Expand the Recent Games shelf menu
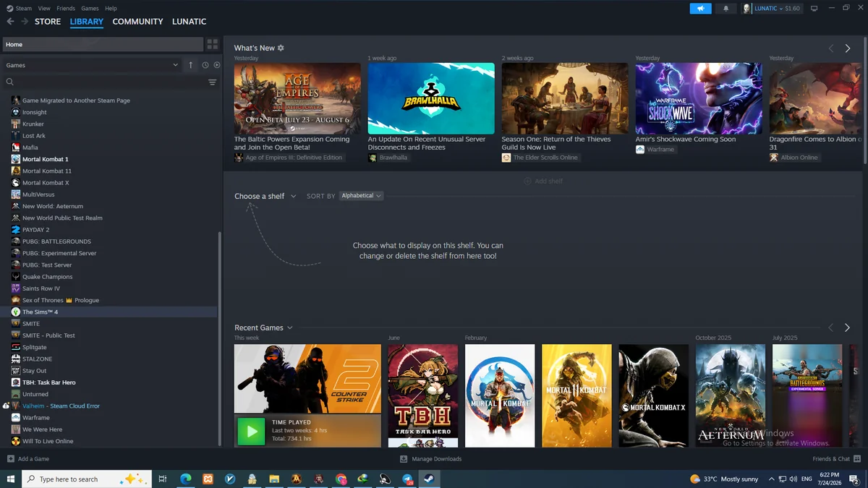Viewport: 868px width, 488px height. click(x=263, y=328)
